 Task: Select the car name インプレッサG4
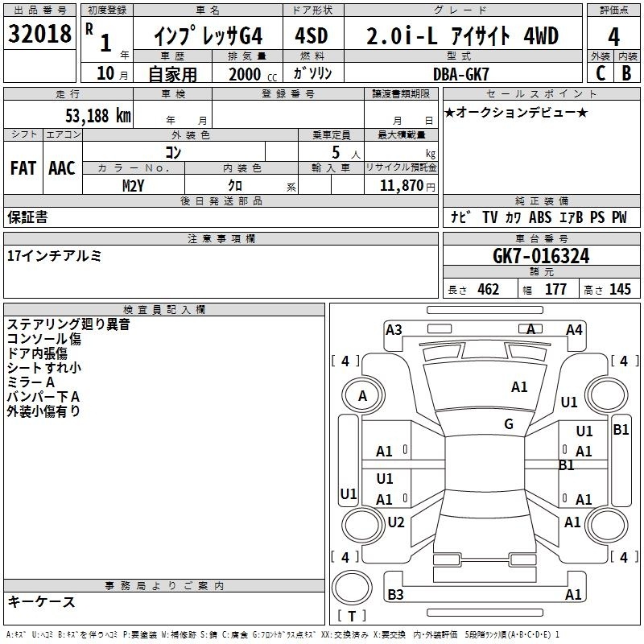208,36
